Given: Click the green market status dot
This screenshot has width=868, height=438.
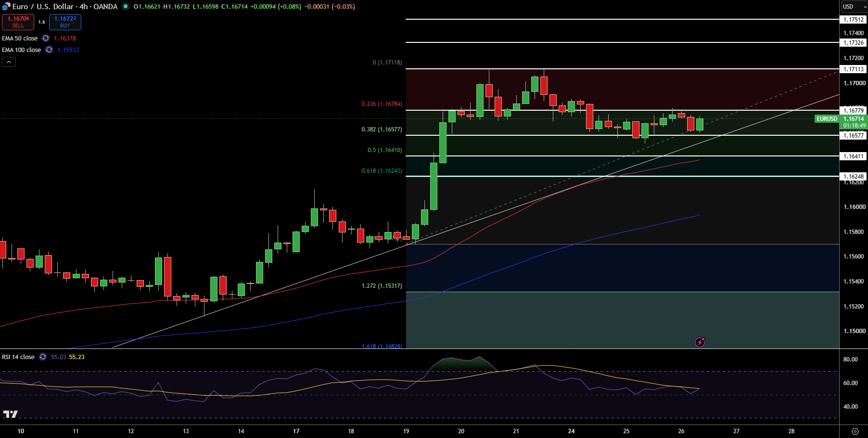Looking at the screenshot, I should click(x=126, y=6).
